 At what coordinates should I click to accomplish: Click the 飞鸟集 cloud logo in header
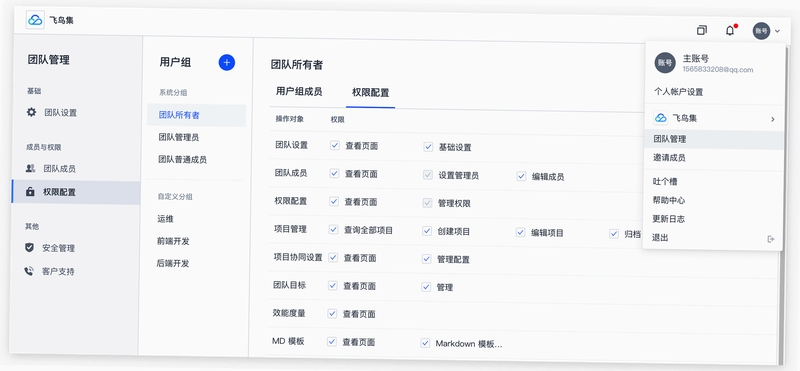pos(35,20)
